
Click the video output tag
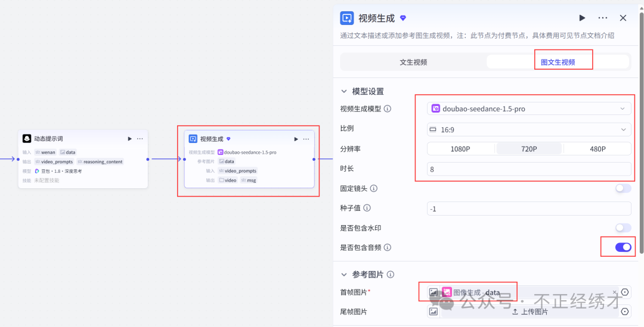point(228,180)
